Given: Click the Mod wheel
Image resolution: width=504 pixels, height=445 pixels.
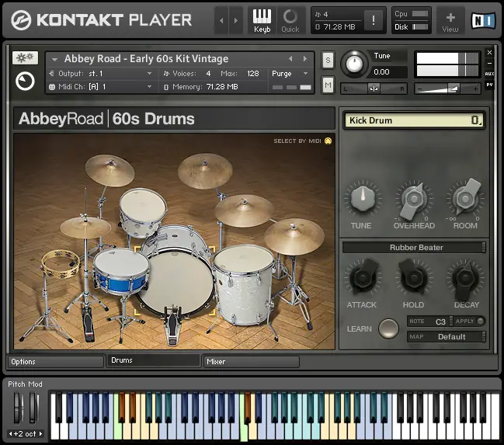Looking at the screenshot, I should click(x=33, y=408).
